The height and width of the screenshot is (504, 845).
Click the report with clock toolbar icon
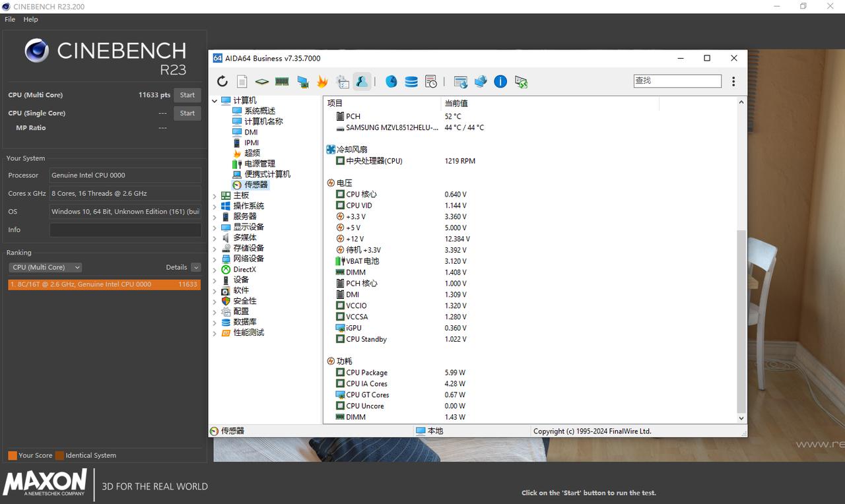coord(431,81)
